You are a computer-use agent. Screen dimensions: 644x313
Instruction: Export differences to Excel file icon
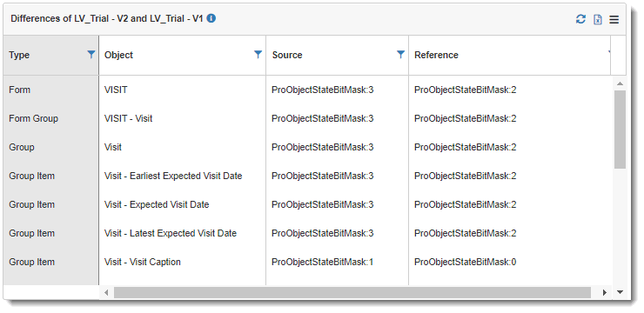coord(598,19)
